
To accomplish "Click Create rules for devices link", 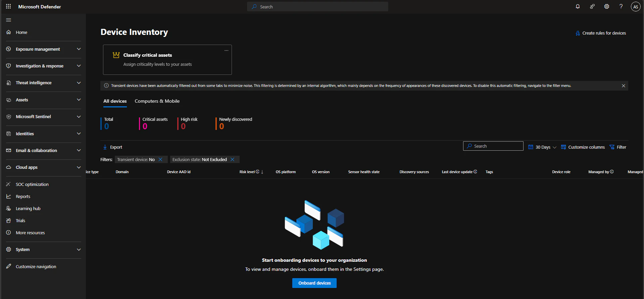I will click(601, 33).
